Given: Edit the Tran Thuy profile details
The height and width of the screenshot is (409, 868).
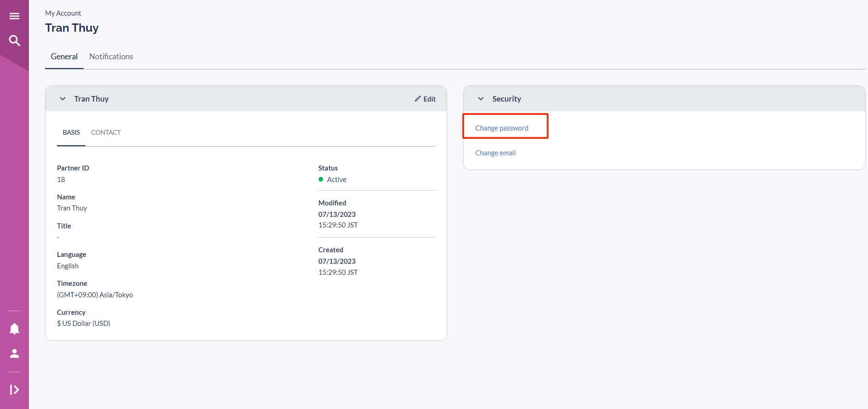Looking at the screenshot, I should (x=425, y=99).
